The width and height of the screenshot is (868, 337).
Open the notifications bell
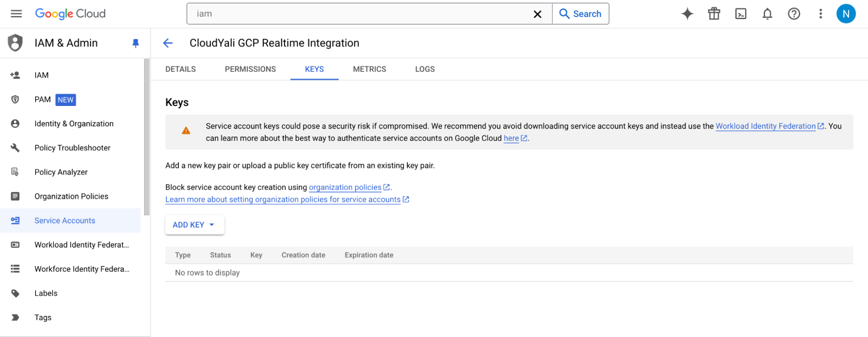pyautogui.click(x=767, y=14)
